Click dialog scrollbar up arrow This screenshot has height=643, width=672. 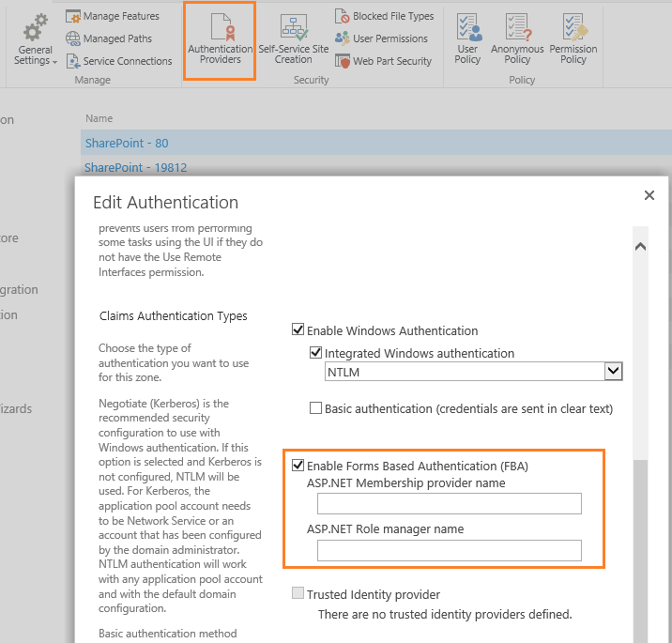(x=641, y=247)
